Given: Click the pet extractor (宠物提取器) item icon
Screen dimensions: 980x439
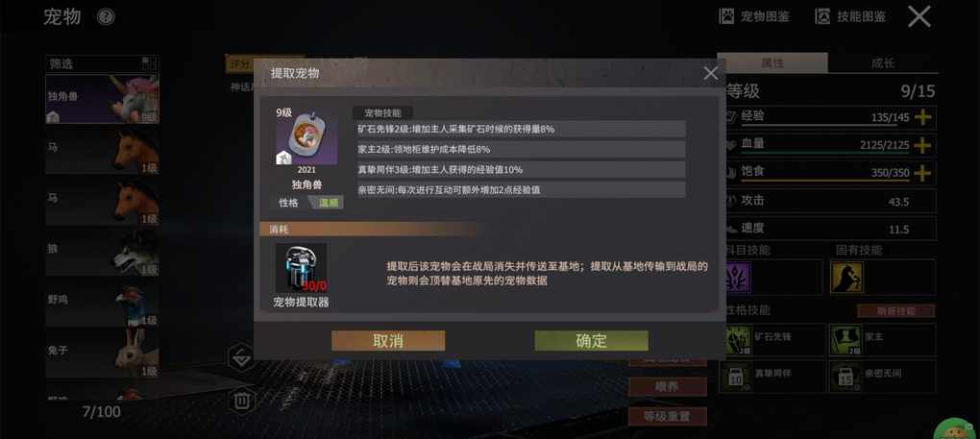Looking at the screenshot, I should [x=302, y=269].
